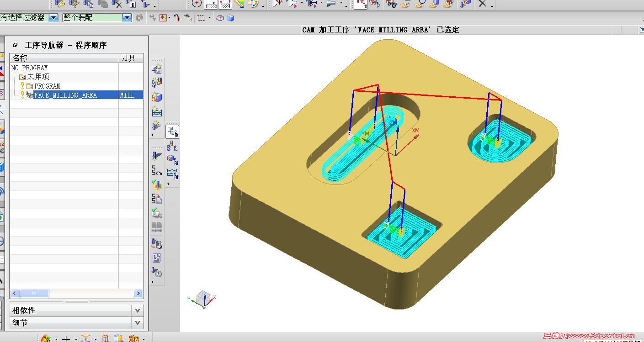The image size is (644, 342).
Task: Click the Simulate Machine icon
Action: pyautogui.click(x=157, y=213)
